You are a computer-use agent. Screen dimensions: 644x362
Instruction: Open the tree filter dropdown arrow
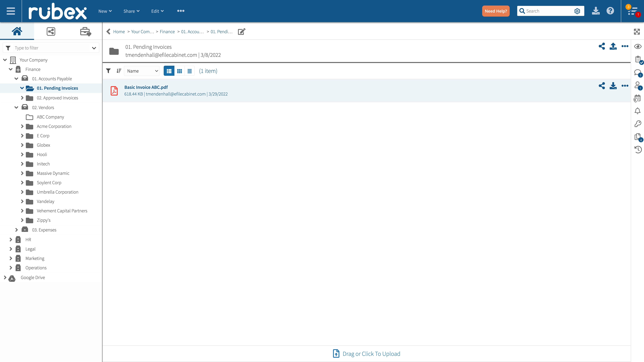(94, 48)
